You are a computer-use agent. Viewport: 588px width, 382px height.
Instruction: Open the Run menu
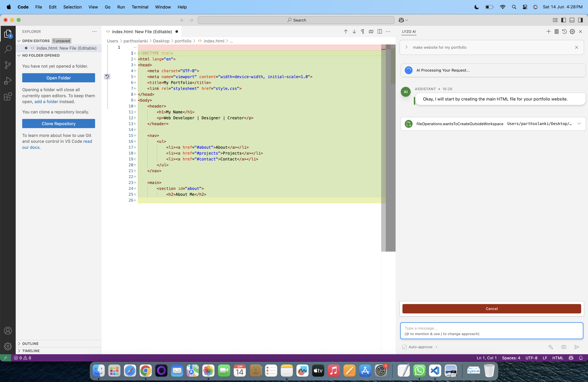coord(121,7)
